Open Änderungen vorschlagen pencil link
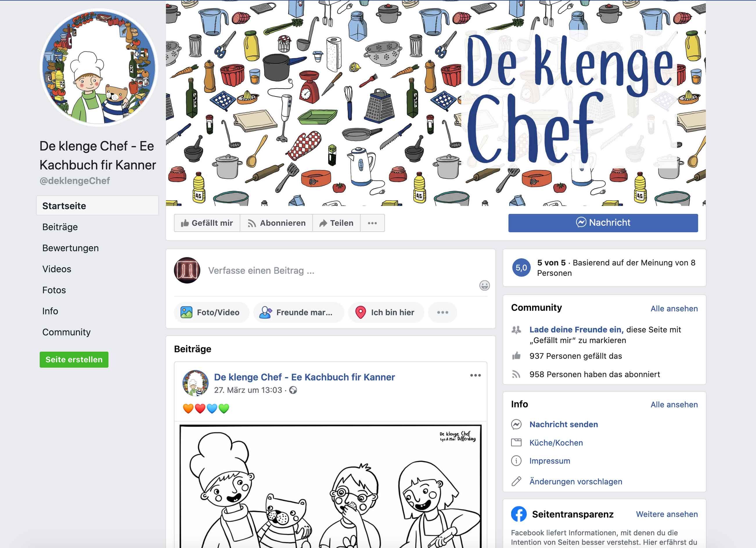Screen dimensions: 756x548 (x=576, y=482)
